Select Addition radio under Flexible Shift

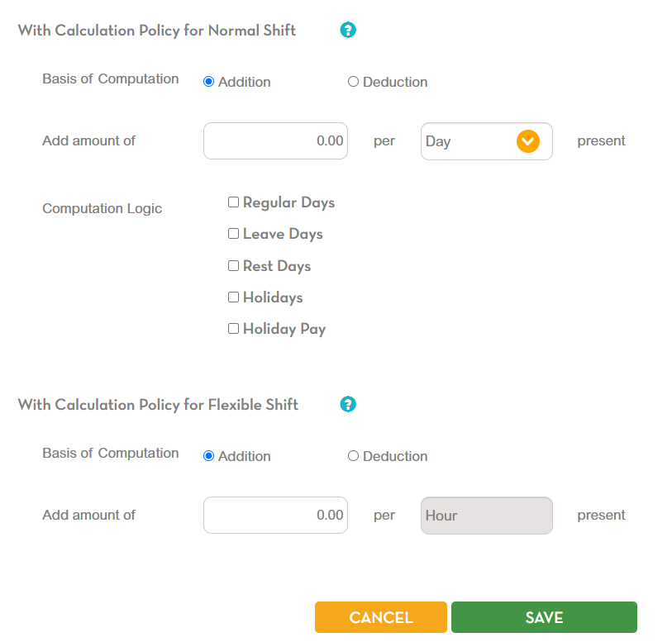pyautogui.click(x=208, y=456)
